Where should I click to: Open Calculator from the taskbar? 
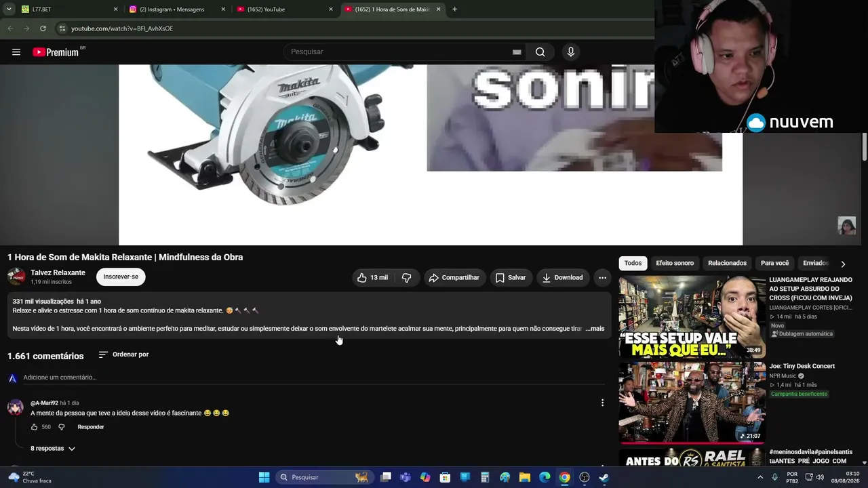pyautogui.click(x=485, y=477)
